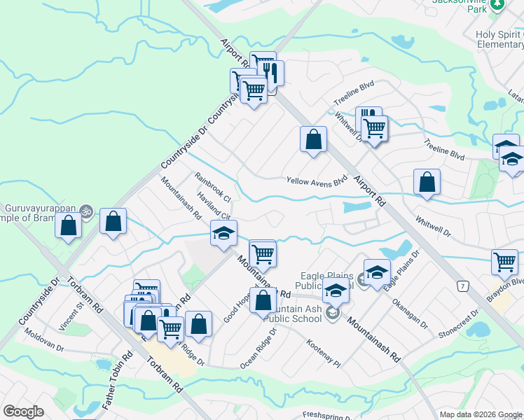Viewport: 524px width, 420px height.
Task: Click the Map data ©2026 Google text
Action: (x=481, y=414)
